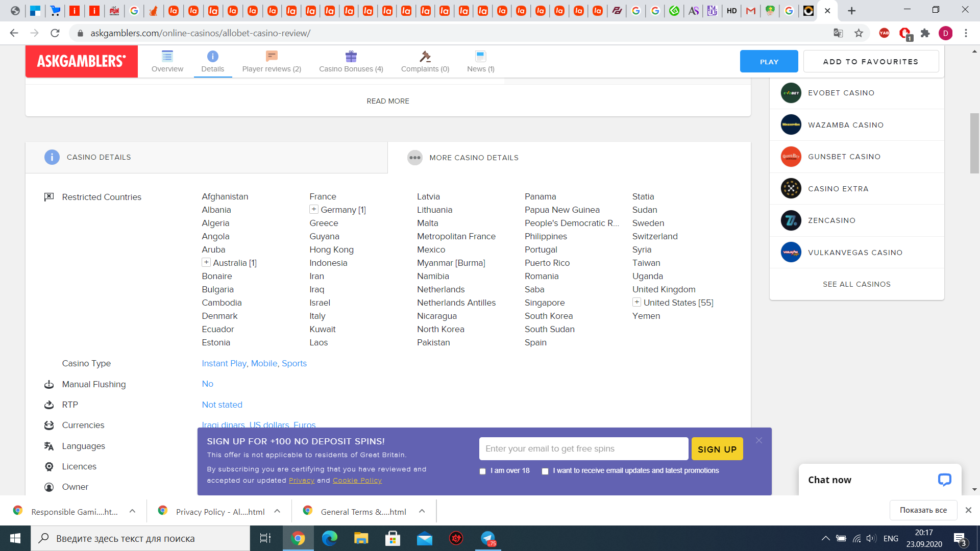
Task: Open the Extensions puzzle icon
Action: [x=925, y=33]
